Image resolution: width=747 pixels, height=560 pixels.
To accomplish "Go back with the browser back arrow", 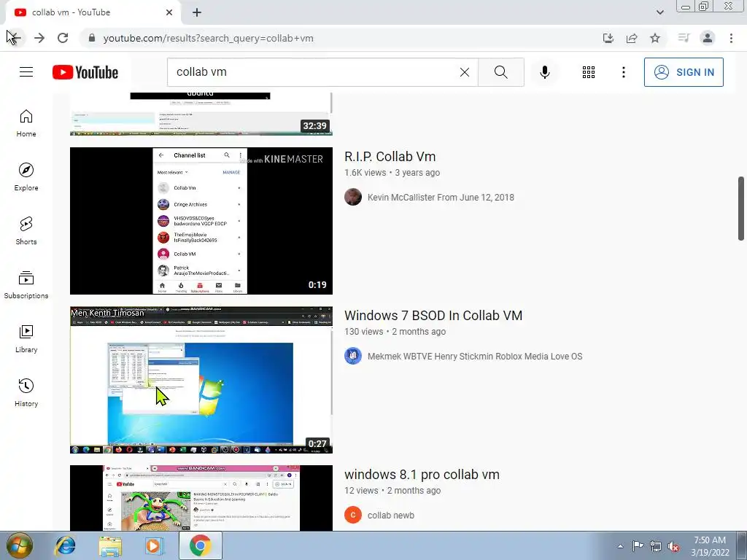I will [15, 38].
